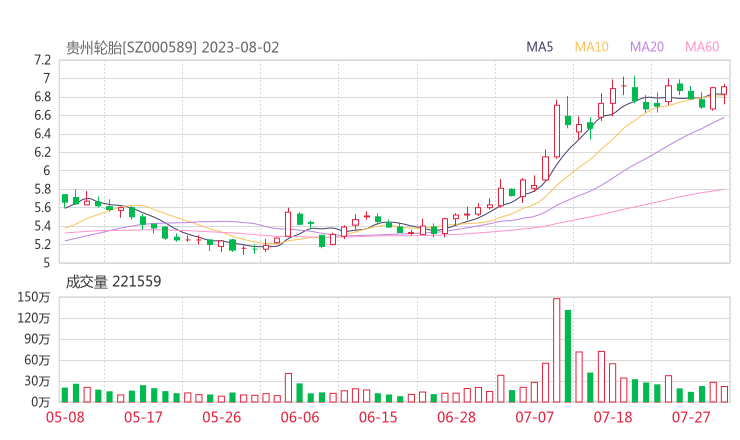Click the tall red candlestick near 06-06

(x=288, y=224)
